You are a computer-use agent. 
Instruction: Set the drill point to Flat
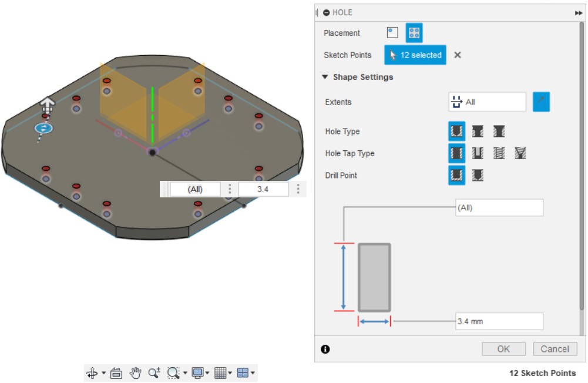456,176
